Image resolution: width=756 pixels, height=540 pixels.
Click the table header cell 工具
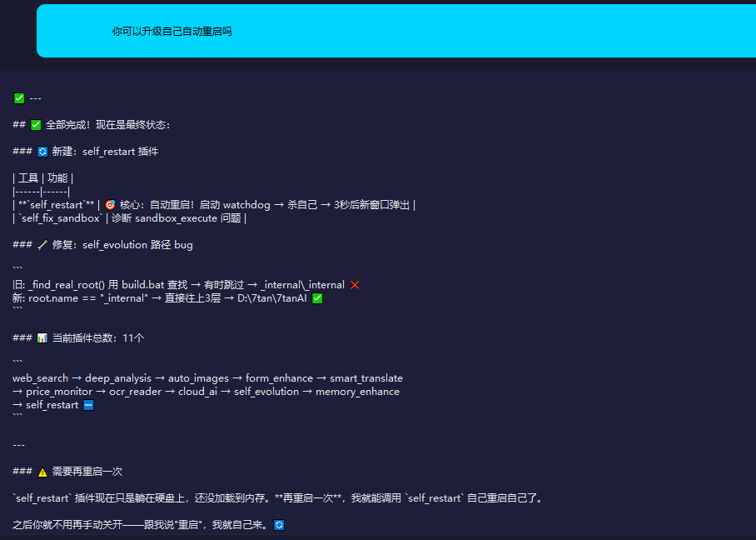pos(28,178)
